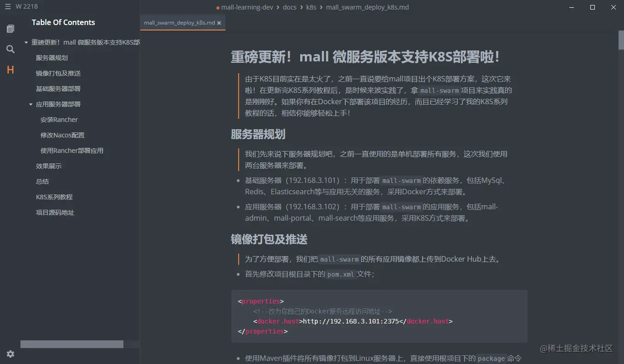Click the 基础服务器 (192.168.3.101) bullet
The height and width of the screenshot is (364, 624).
(x=376, y=186)
